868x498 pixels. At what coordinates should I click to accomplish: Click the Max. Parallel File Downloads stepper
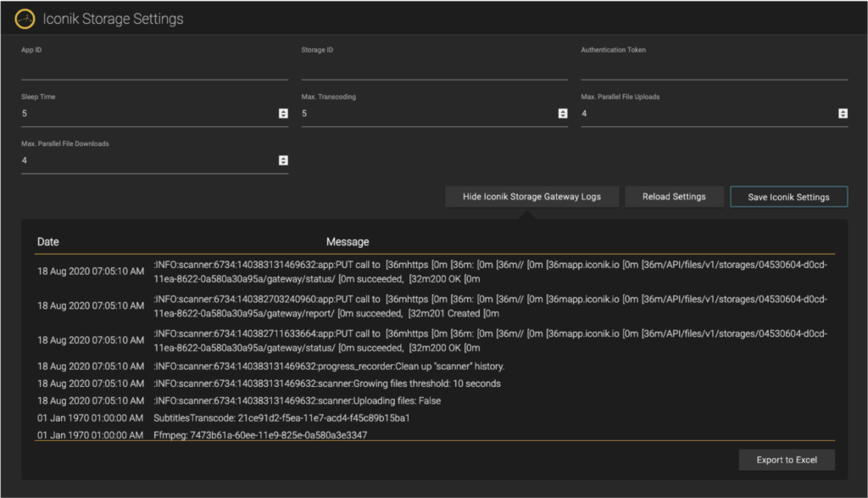(x=283, y=160)
